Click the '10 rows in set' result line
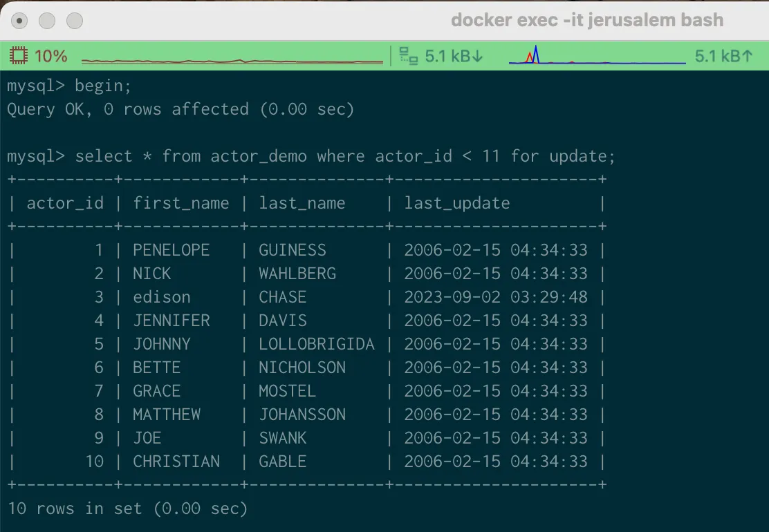 tap(127, 509)
